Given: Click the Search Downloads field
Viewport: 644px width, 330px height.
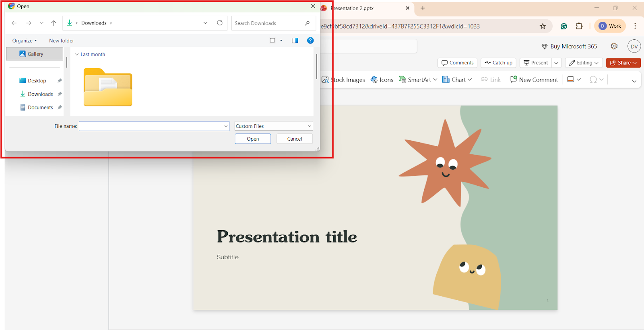Looking at the screenshot, I should click(274, 23).
